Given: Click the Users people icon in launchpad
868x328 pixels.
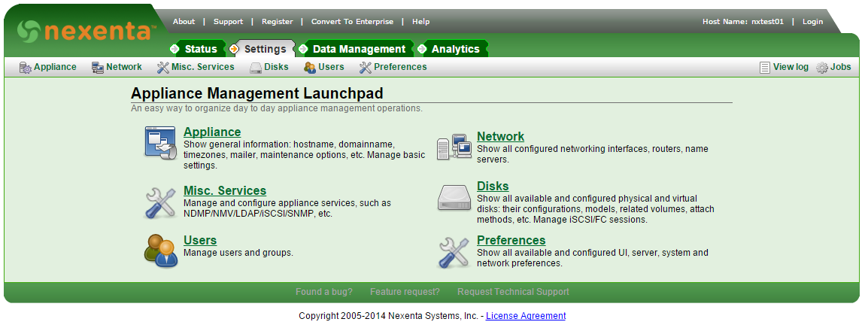Looking at the screenshot, I should coord(160,251).
